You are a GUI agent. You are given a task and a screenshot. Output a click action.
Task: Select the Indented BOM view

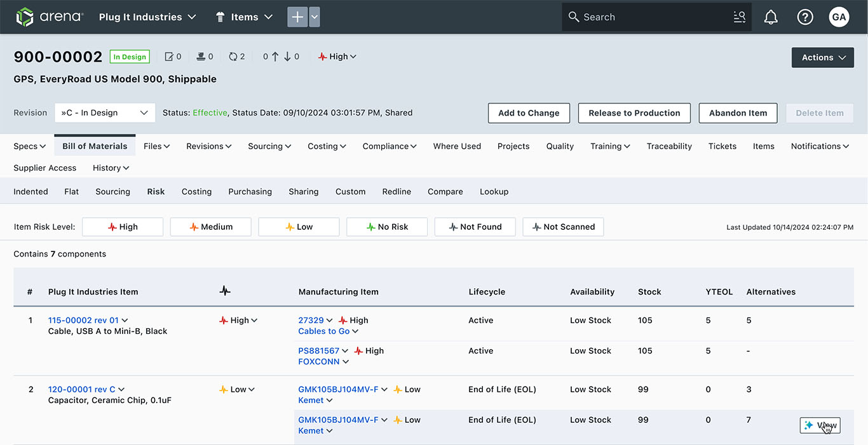(x=31, y=192)
